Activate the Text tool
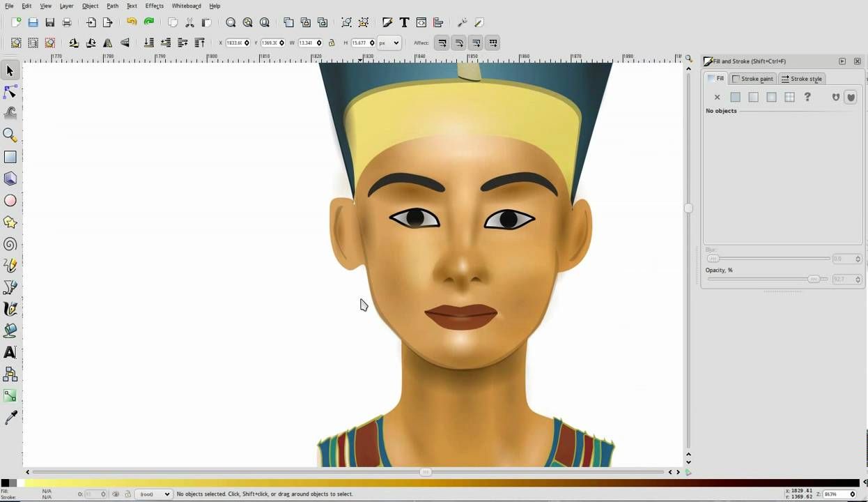 [10, 352]
